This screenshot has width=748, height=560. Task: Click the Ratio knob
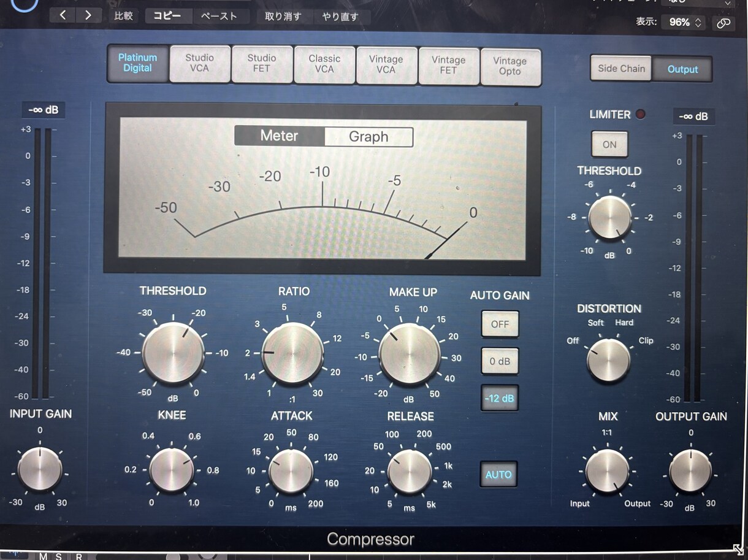click(292, 353)
